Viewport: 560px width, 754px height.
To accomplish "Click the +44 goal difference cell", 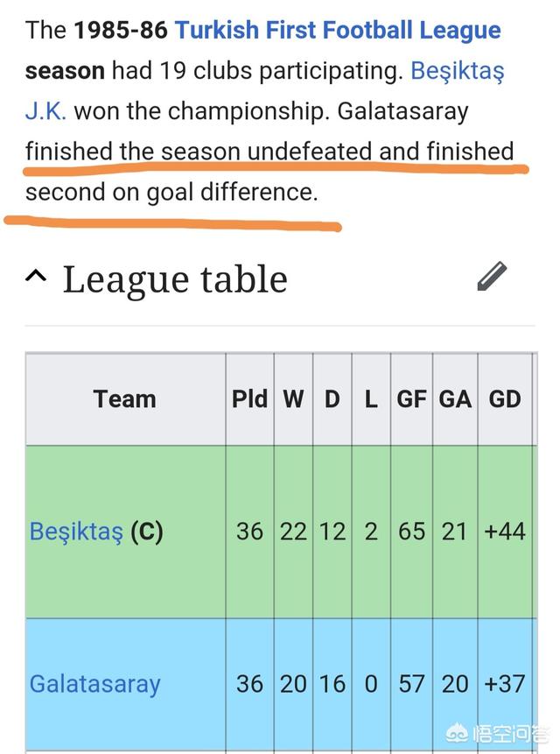I will [x=505, y=532].
